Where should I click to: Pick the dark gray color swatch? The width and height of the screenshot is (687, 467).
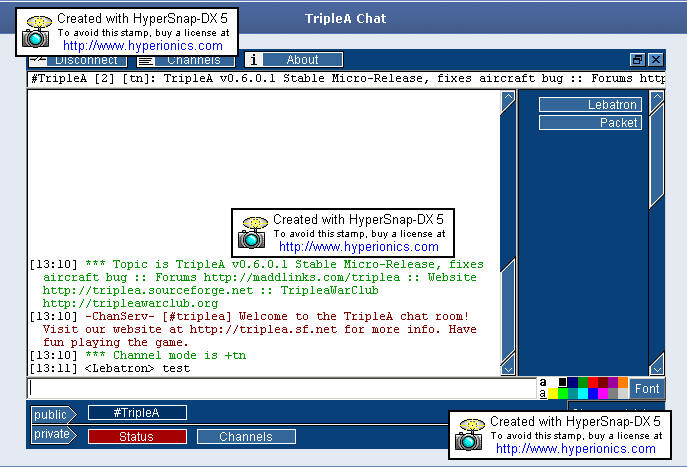tap(613, 393)
